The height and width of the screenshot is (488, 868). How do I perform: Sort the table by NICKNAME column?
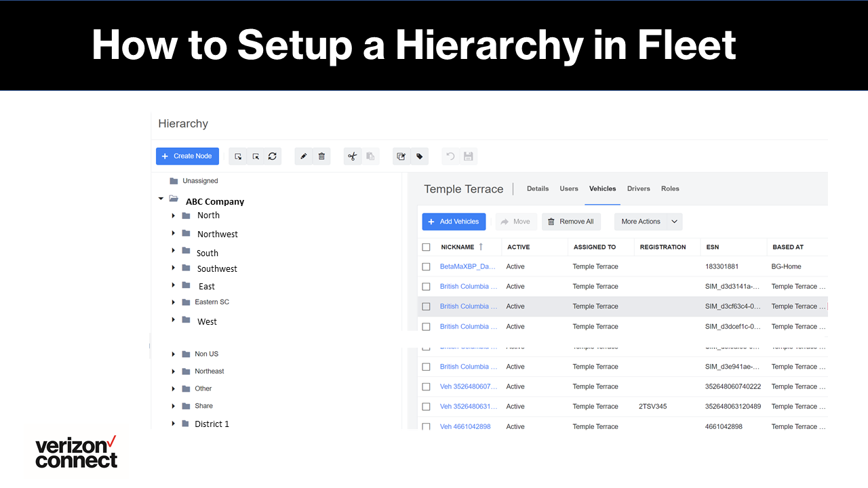(x=460, y=247)
